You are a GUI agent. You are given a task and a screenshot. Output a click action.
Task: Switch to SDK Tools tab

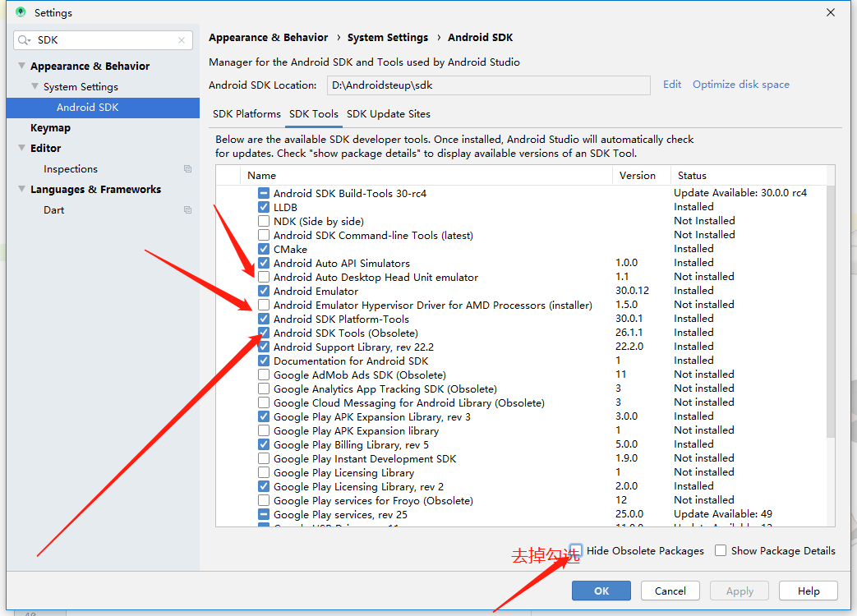click(314, 113)
